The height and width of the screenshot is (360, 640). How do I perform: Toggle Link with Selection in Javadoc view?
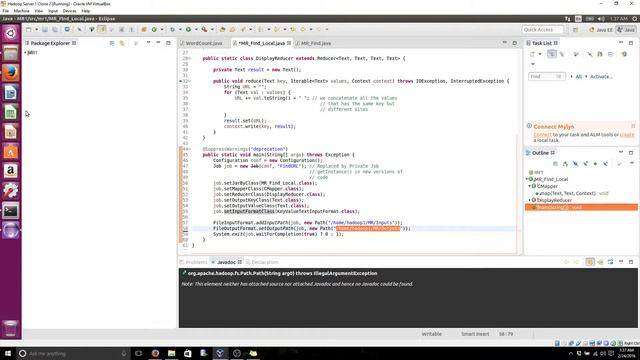(590, 262)
